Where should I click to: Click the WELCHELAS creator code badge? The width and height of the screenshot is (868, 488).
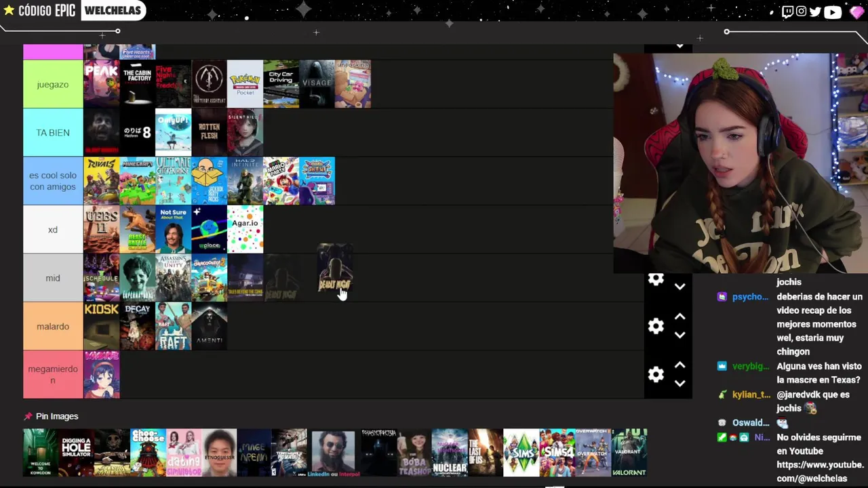tap(113, 10)
